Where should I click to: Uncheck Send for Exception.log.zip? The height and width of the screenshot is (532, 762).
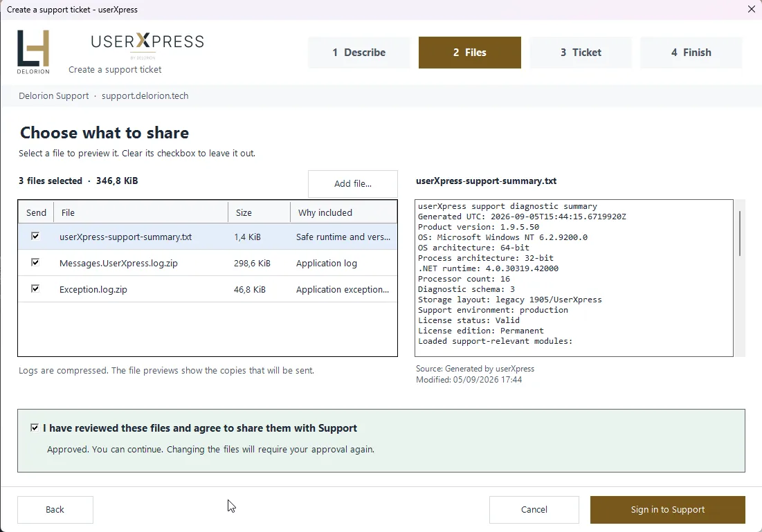tap(35, 288)
